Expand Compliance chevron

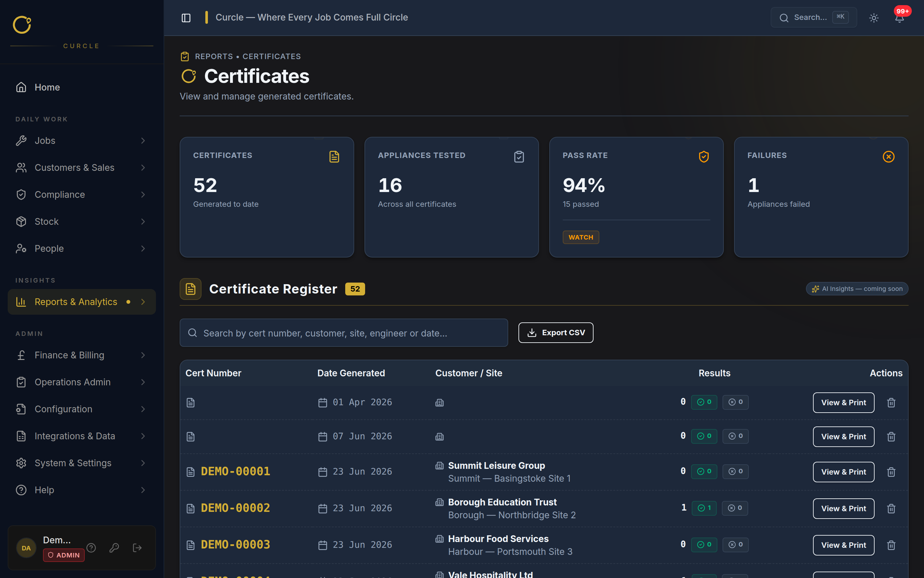coord(143,195)
